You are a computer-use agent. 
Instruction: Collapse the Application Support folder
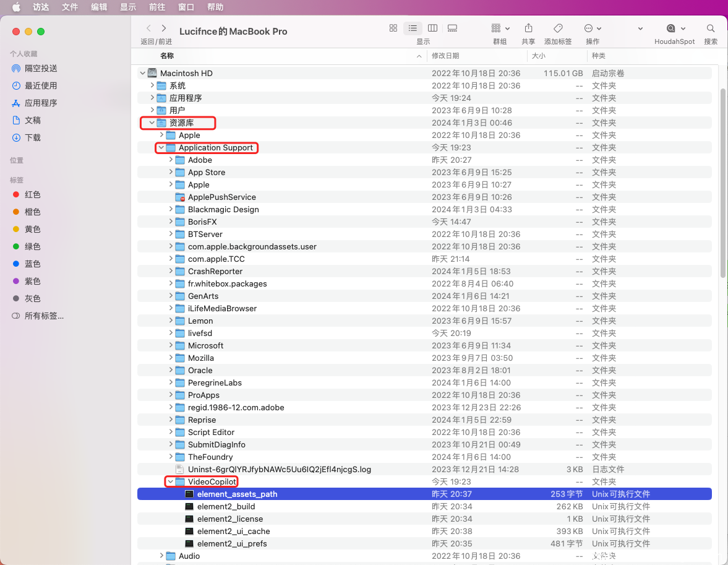click(161, 147)
